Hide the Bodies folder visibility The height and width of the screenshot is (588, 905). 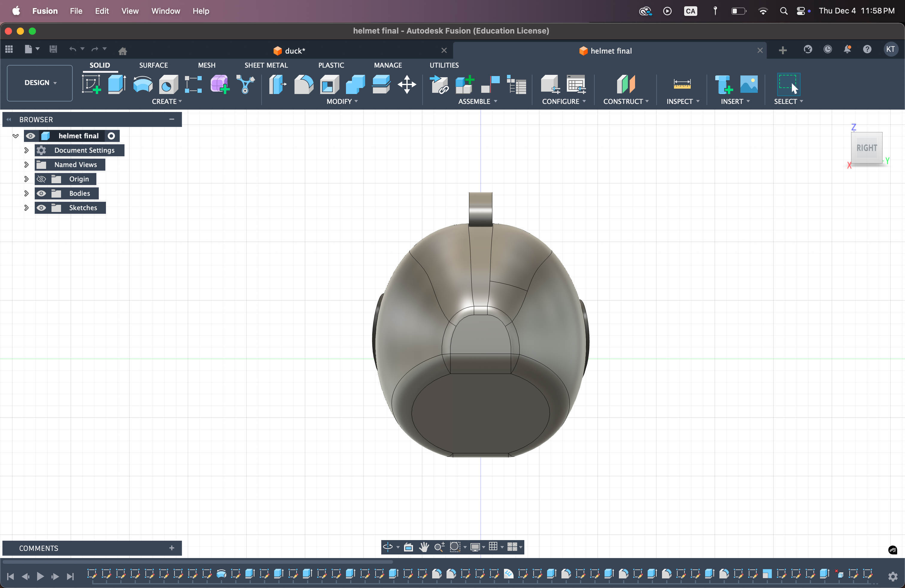coord(41,193)
